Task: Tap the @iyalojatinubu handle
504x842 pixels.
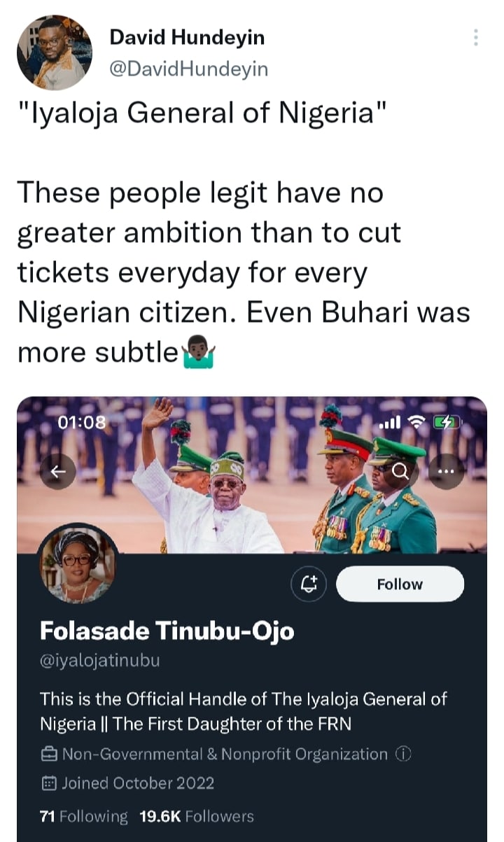Action: (99, 660)
